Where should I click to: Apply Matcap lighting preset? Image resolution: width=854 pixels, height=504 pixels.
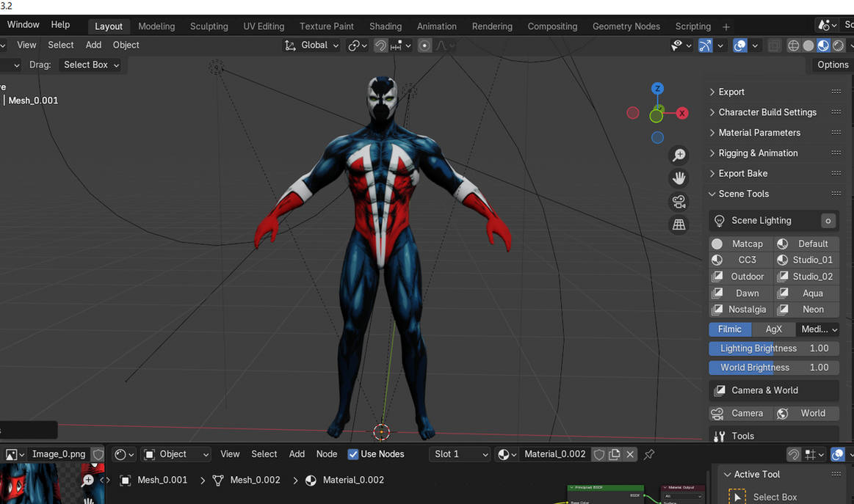pyautogui.click(x=741, y=244)
